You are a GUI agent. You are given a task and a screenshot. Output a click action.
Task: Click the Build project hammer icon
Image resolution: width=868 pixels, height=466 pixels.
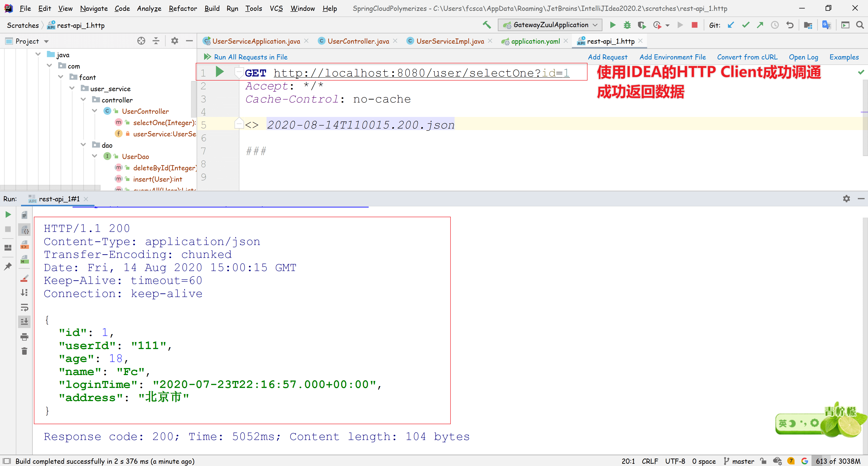pos(487,25)
